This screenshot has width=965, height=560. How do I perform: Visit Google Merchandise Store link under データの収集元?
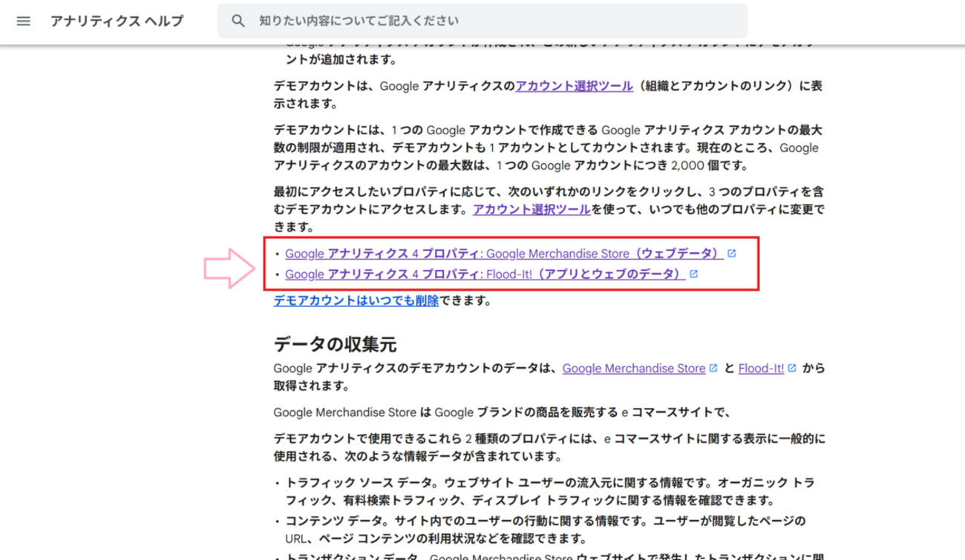click(634, 368)
